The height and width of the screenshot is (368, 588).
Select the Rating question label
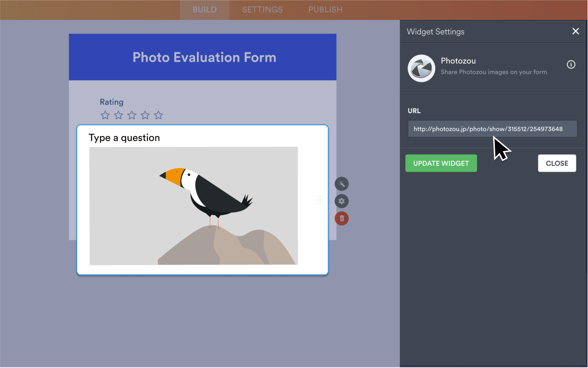coord(112,102)
